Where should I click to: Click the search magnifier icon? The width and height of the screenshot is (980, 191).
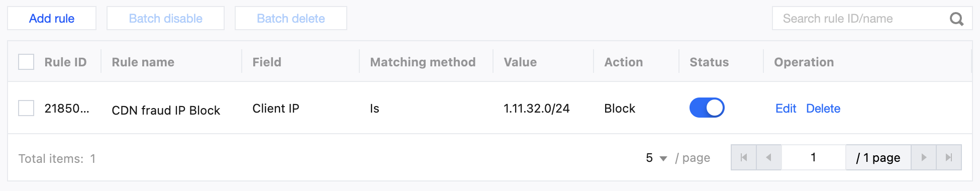tap(956, 19)
